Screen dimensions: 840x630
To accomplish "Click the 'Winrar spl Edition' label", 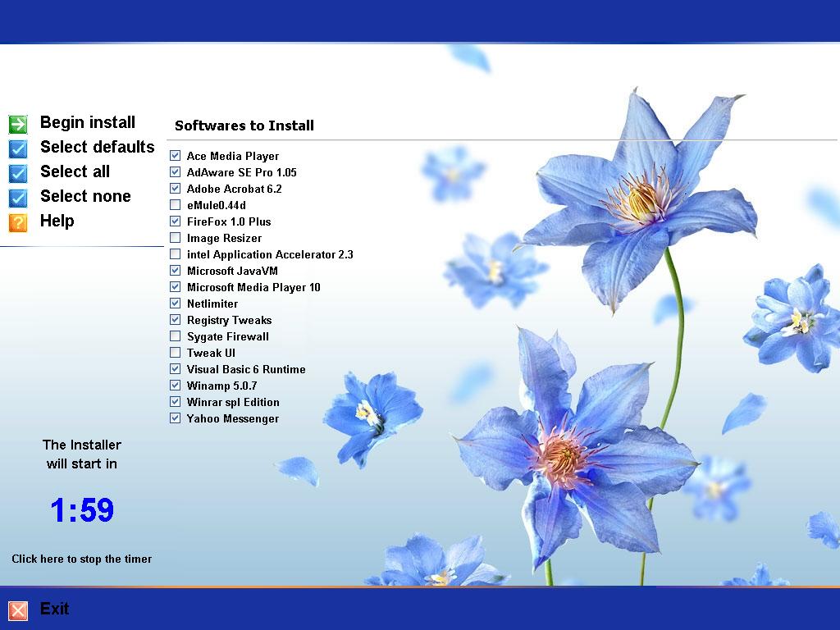I will tap(232, 402).
